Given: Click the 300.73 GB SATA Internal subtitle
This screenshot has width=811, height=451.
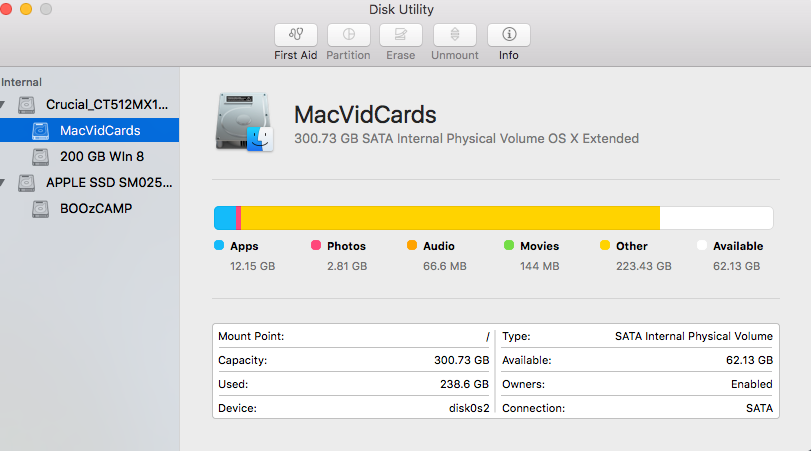Looking at the screenshot, I should point(467,139).
